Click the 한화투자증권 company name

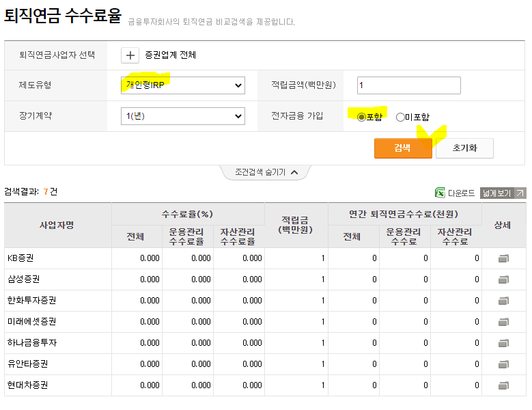pyautogui.click(x=32, y=301)
